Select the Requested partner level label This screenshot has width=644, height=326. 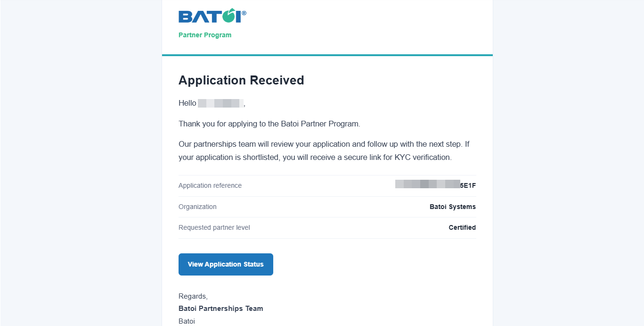[214, 227]
